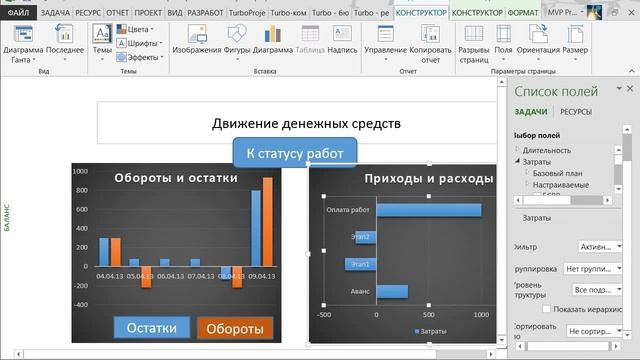Expand the Длительность field group

[x=517, y=149]
